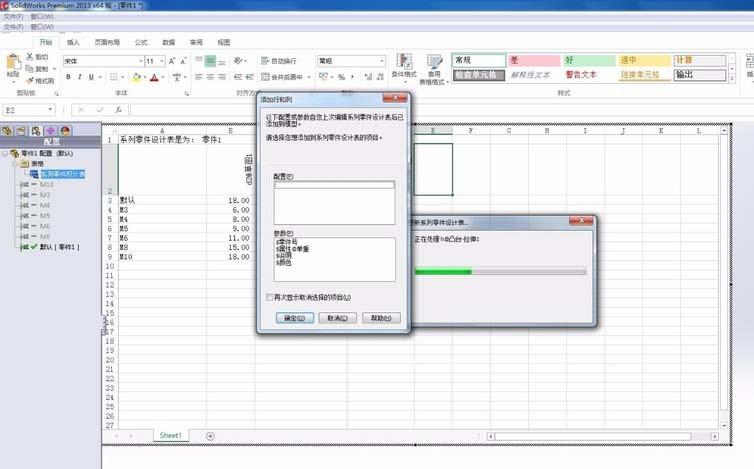Screen dimensions: 754x469
Task: Expand the cell styles gallery More arrow
Action: (732, 78)
